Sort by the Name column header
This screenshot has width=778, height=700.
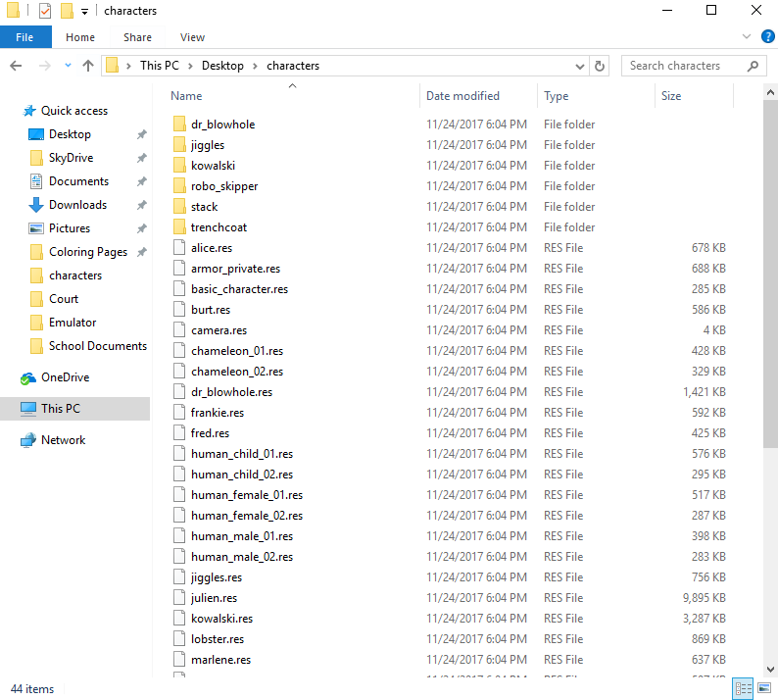[x=186, y=96]
